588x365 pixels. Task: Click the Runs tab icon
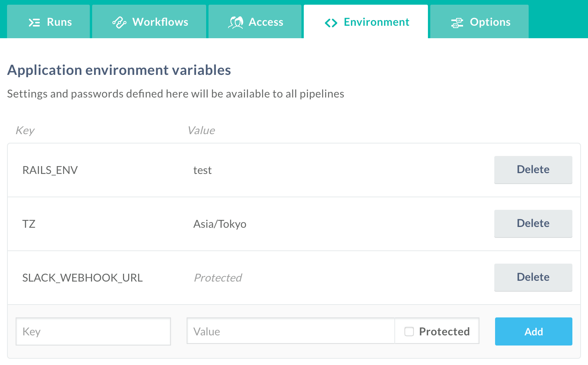coord(34,23)
